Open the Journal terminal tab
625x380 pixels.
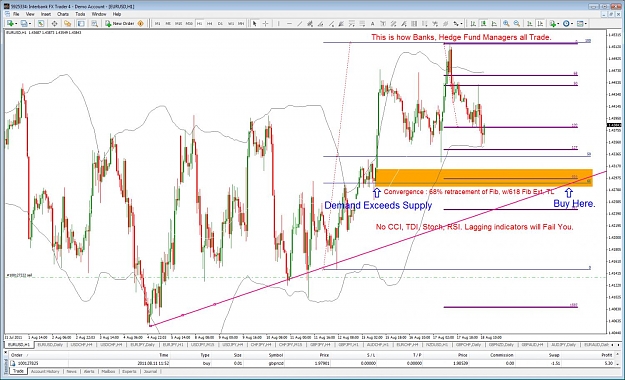click(x=150, y=371)
